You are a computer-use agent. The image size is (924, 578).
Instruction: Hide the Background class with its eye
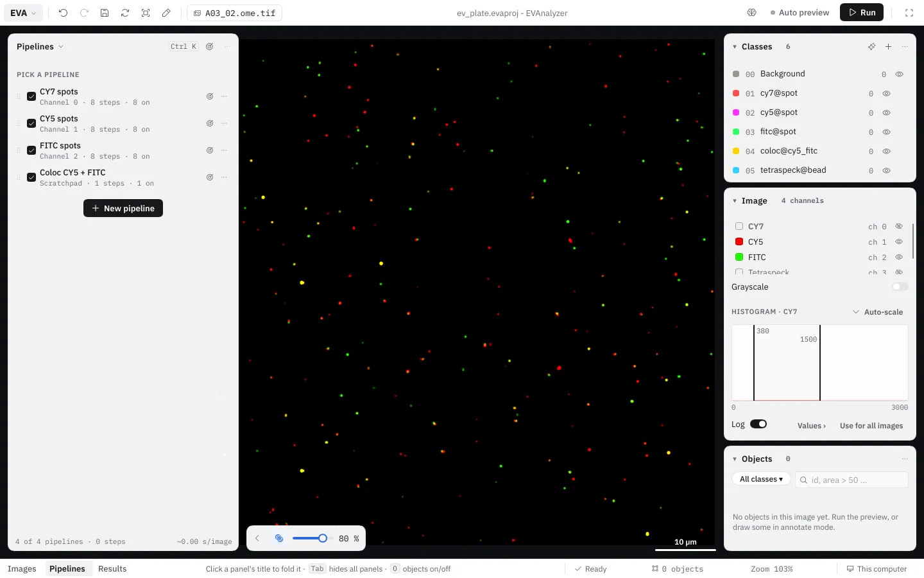click(x=899, y=74)
